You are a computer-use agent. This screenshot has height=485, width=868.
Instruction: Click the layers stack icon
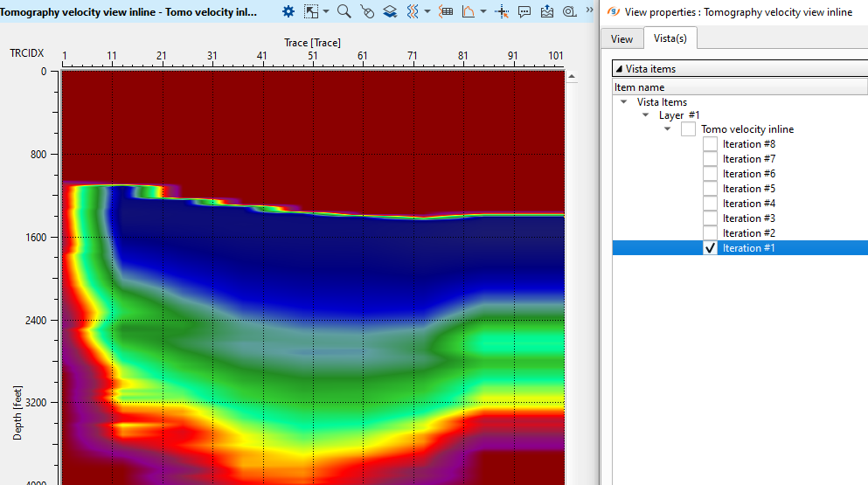click(x=390, y=11)
